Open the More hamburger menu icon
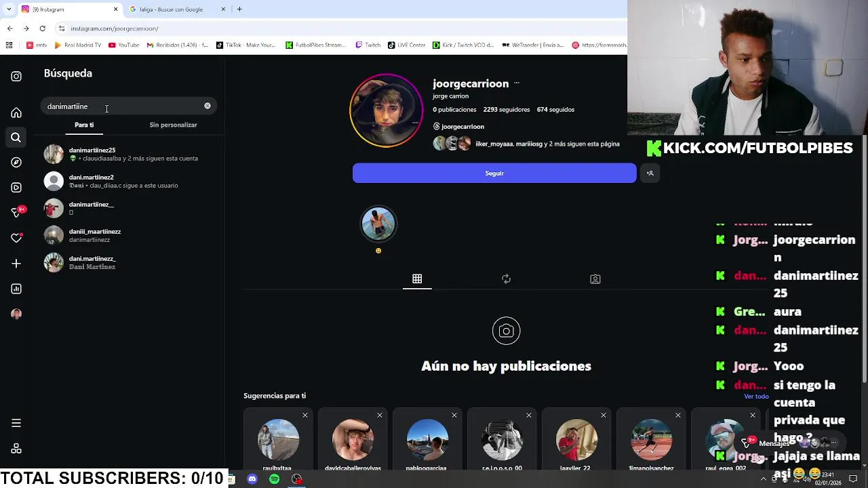Viewport: 868px width, 488px height. pyautogui.click(x=16, y=423)
